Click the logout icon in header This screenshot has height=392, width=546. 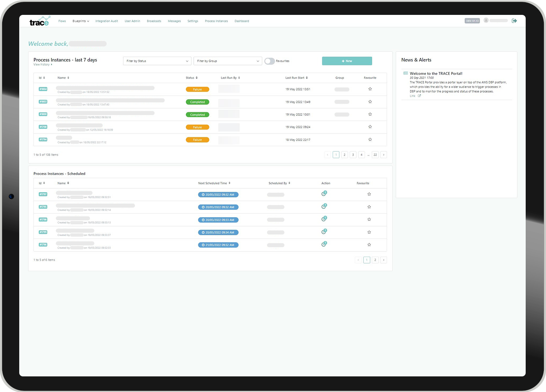click(x=514, y=21)
